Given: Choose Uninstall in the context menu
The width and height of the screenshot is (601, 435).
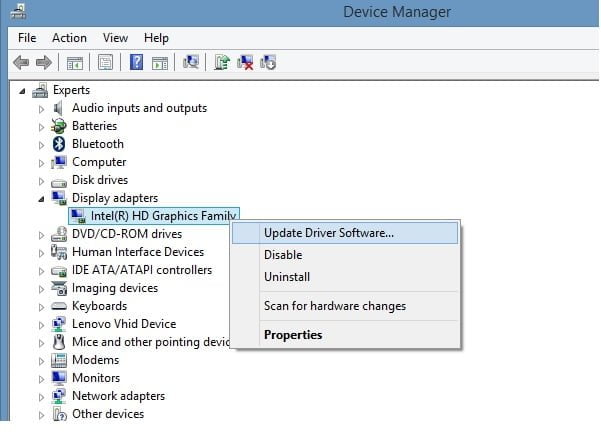Looking at the screenshot, I should click(x=345, y=277).
